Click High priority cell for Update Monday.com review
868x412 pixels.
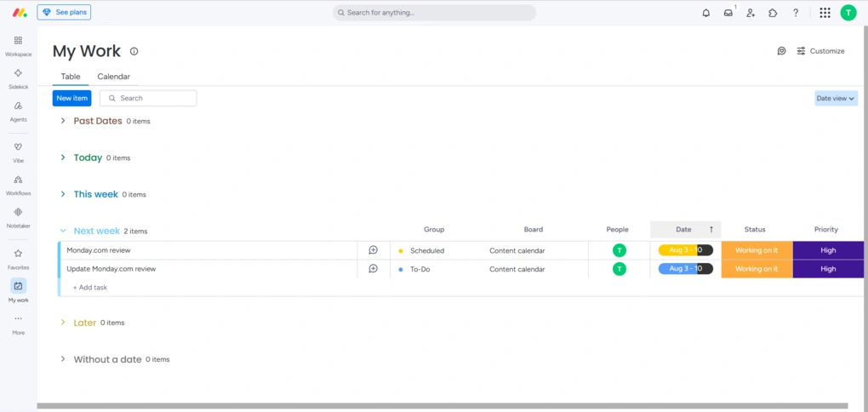click(828, 269)
